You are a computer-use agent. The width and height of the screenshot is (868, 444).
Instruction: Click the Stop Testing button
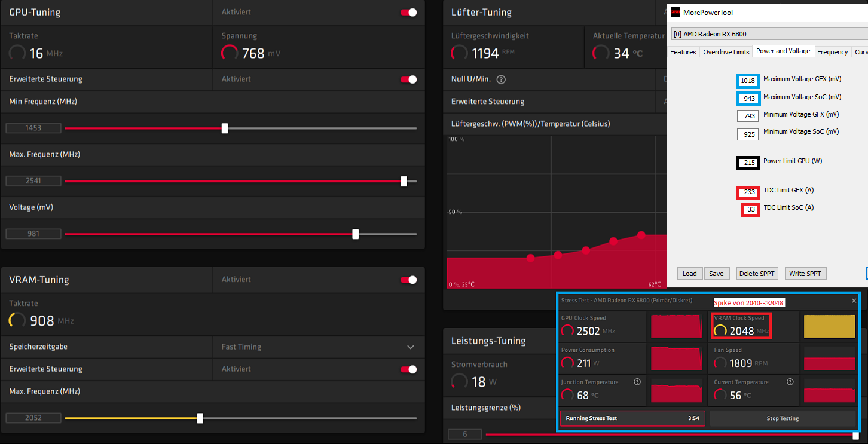point(783,418)
